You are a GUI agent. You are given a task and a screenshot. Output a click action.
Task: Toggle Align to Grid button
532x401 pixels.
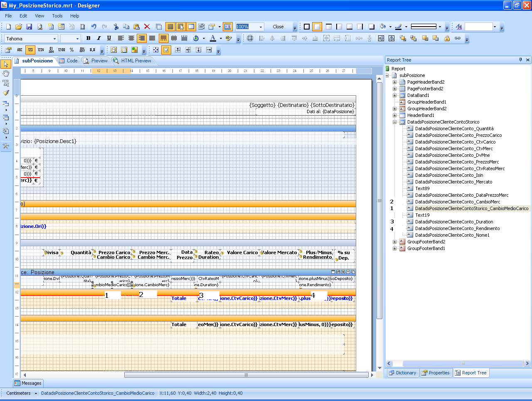tap(181, 27)
